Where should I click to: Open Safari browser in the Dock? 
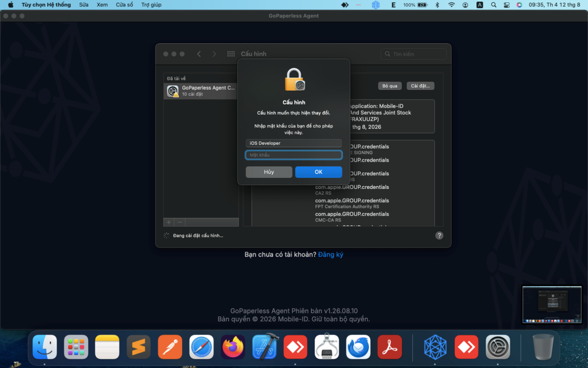coord(201,347)
